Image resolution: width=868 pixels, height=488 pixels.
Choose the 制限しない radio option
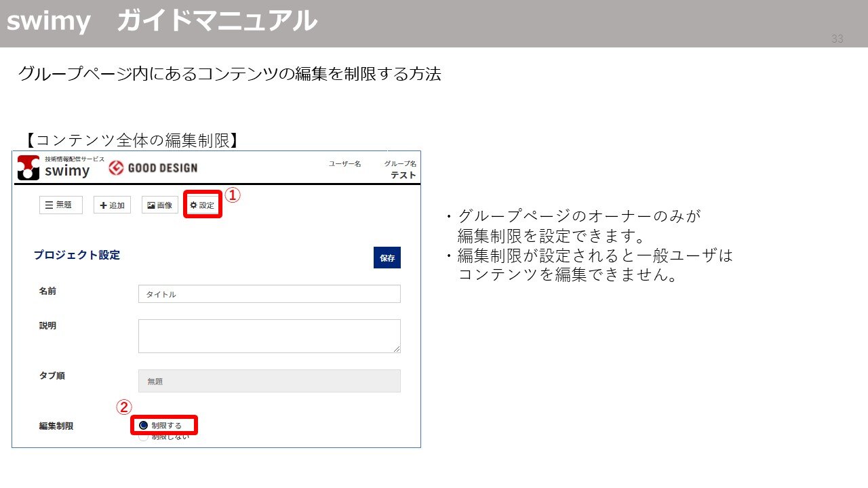coord(144,436)
